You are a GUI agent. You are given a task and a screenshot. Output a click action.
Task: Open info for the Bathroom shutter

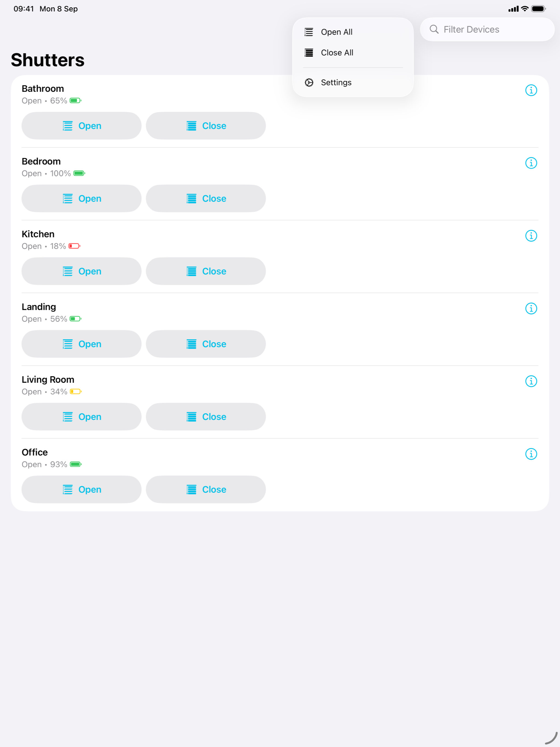pyautogui.click(x=531, y=90)
